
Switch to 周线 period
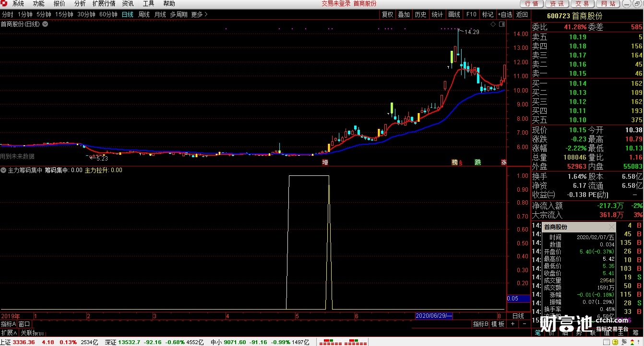tap(144, 14)
